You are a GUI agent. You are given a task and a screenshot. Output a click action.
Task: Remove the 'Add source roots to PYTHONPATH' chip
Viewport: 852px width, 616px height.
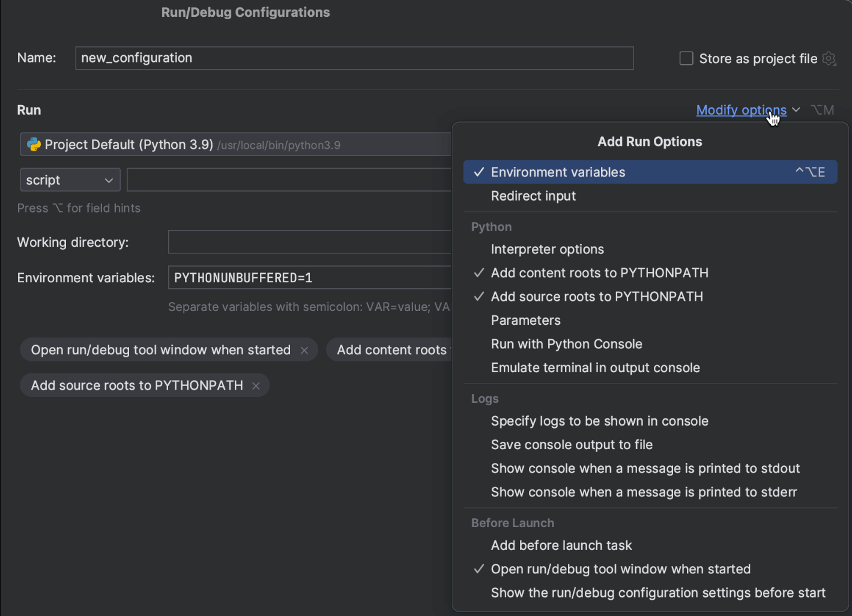(256, 386)
